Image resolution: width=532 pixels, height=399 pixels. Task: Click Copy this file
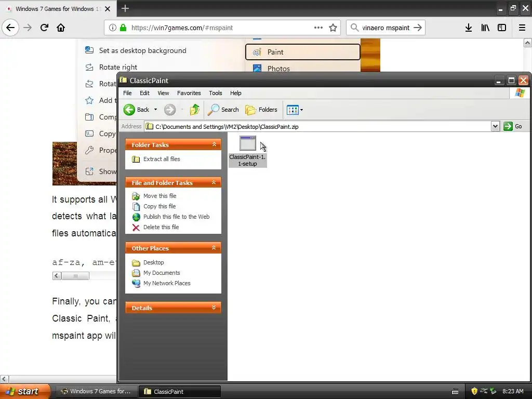[x=159, y=206]
